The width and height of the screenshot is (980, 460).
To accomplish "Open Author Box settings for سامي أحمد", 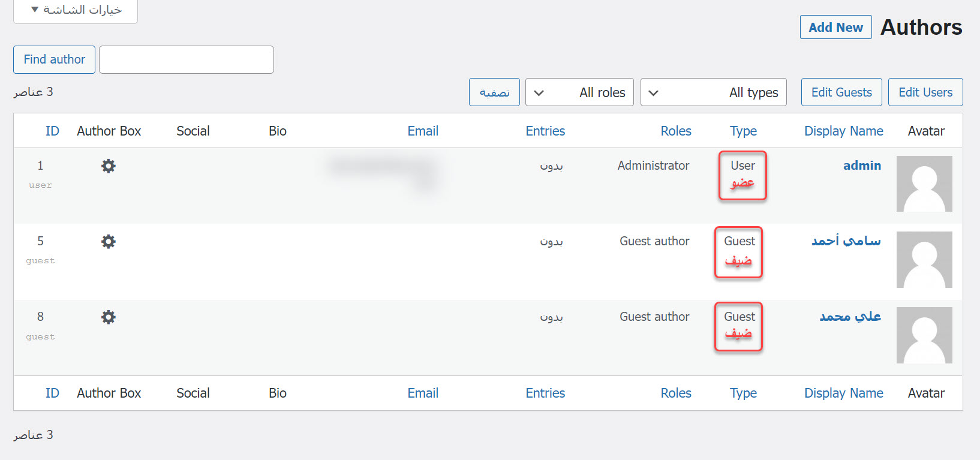I will pos(108,242).
